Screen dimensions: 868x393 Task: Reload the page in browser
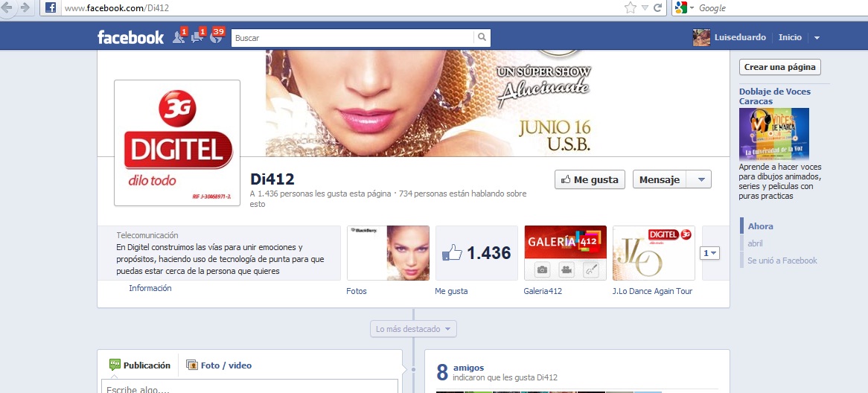(x=657, y=7)
